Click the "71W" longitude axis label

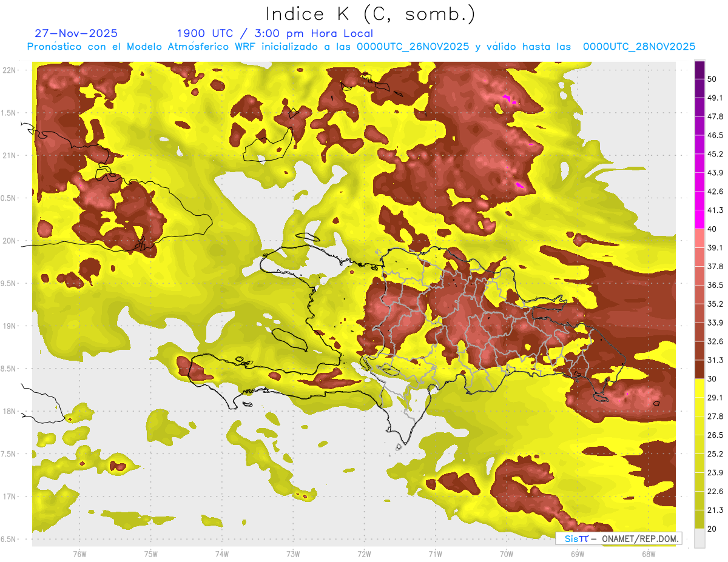[435, 554]
